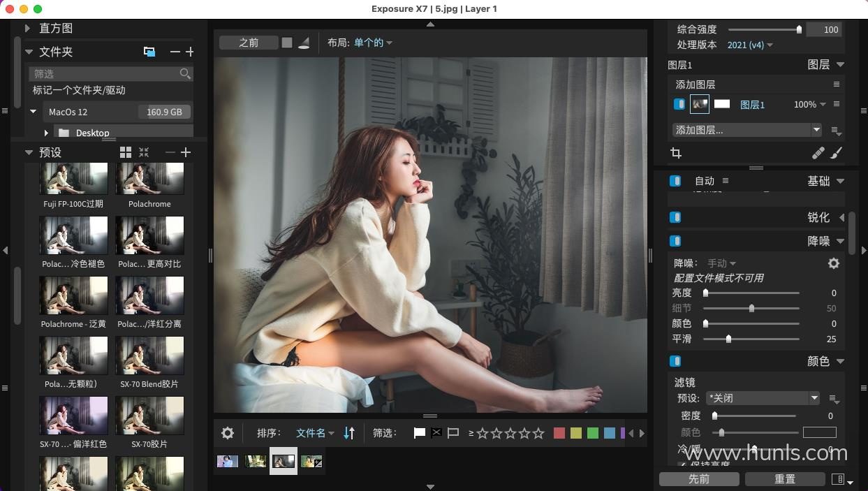Viewport: 868px width, 491px height.
Task: Collapse all preset groups icon
Action: point(144,152)
